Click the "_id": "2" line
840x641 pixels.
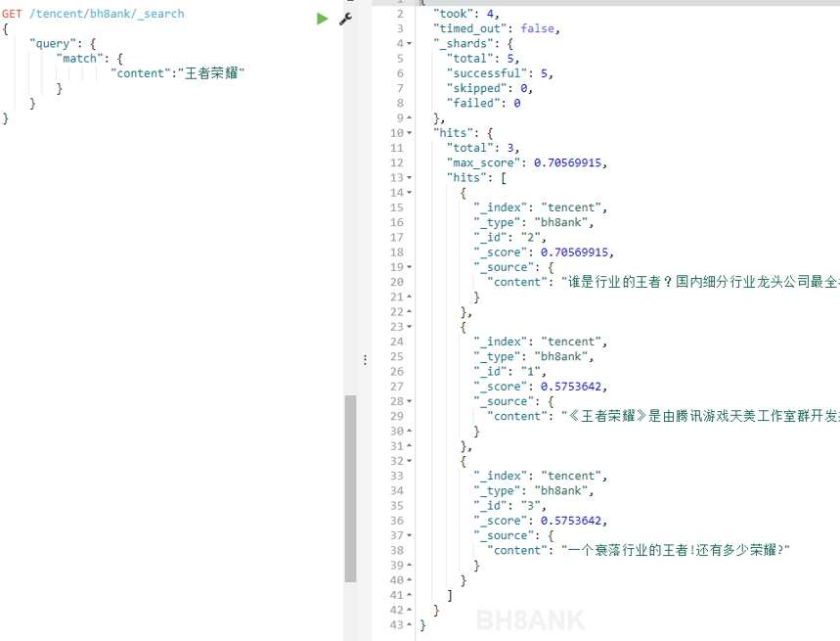coord(509,238)
